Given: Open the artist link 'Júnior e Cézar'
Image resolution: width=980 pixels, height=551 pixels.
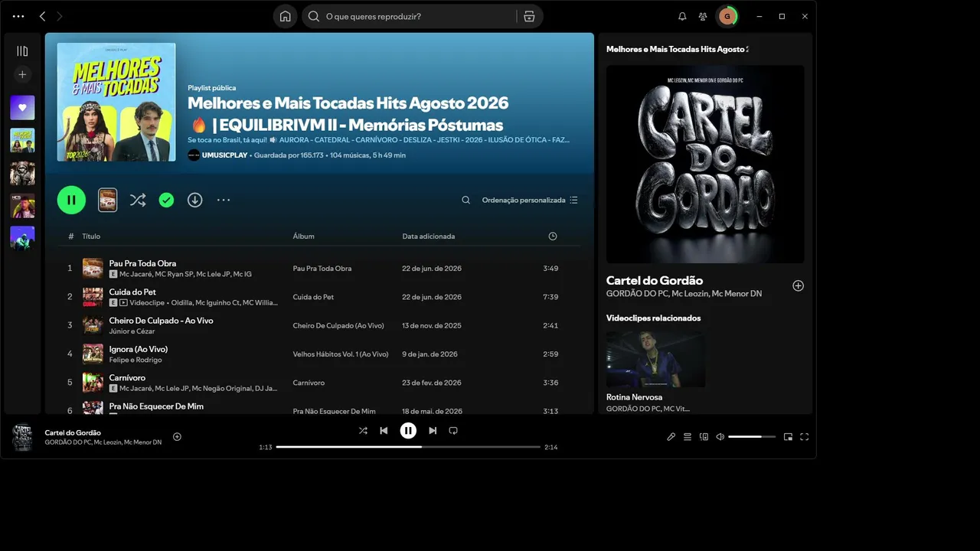Looking at the screenshot, I should (x=132, y=331).
